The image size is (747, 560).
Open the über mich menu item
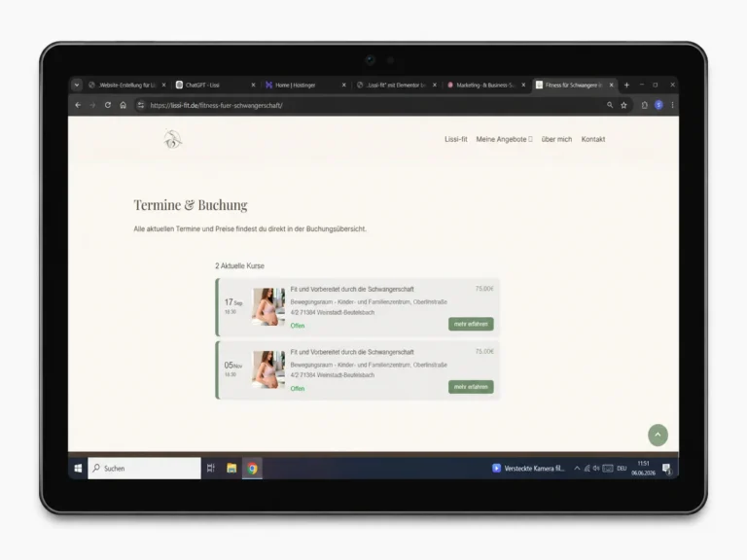click(x=556, y=139)
